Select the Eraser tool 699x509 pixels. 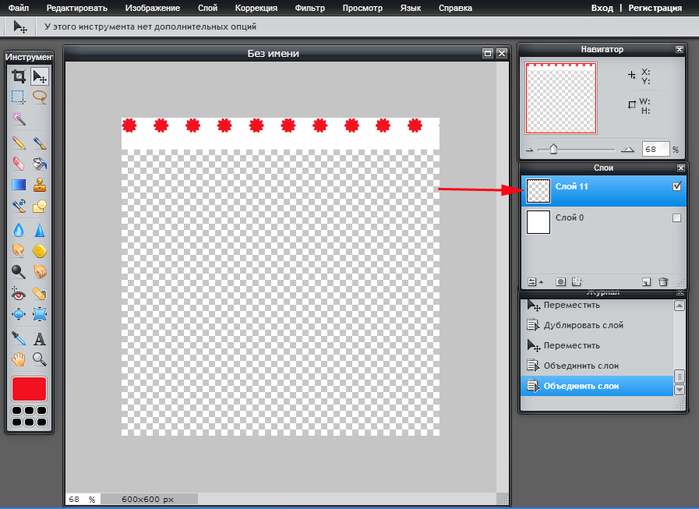(x=18, y=164)
